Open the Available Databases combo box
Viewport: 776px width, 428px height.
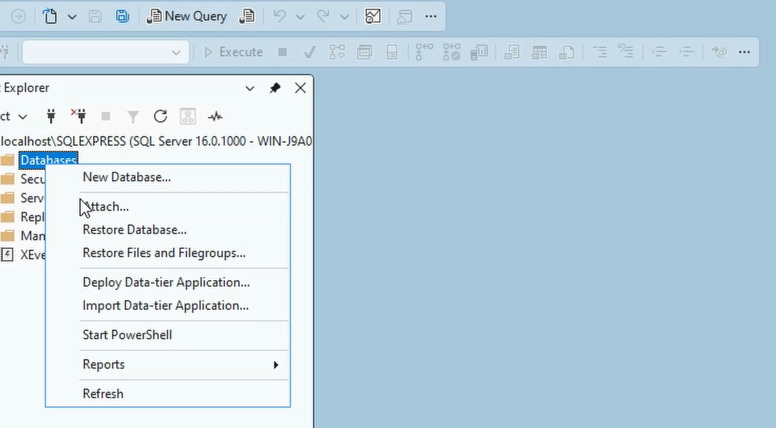tap(105, 52)
